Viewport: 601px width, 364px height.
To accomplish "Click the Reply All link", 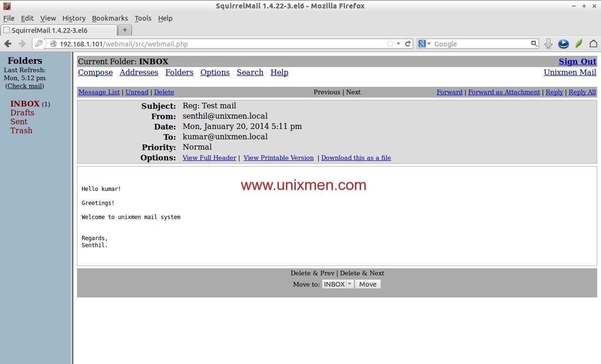I will tap(582, 92).
